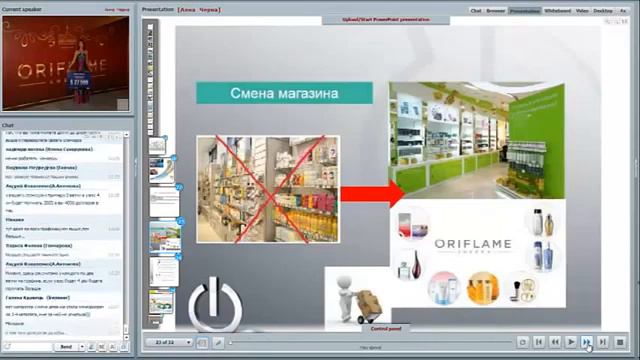The width and height of the screenshot is (640, 360).
Task: Go back to the previous slide
Action: click(555, 342)
